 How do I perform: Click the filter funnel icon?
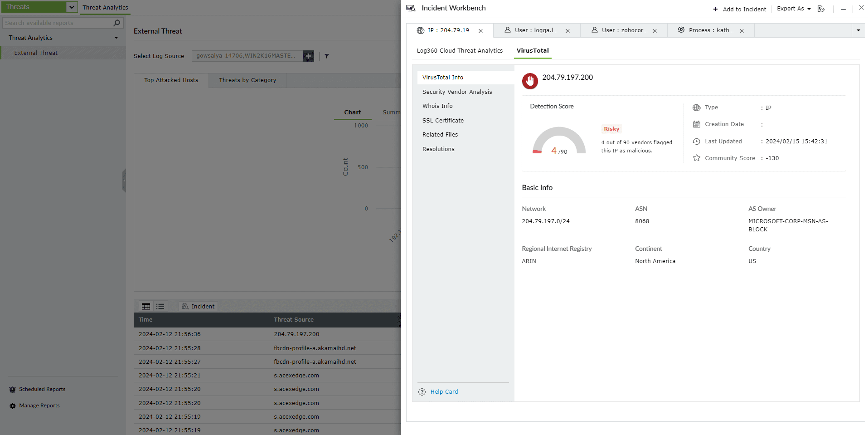coord(327,56)
